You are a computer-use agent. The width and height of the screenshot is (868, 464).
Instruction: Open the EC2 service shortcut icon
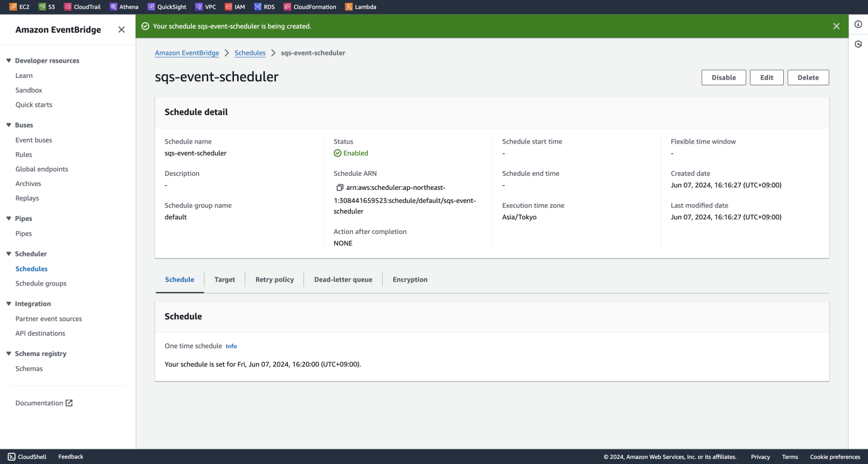point(13,7)
